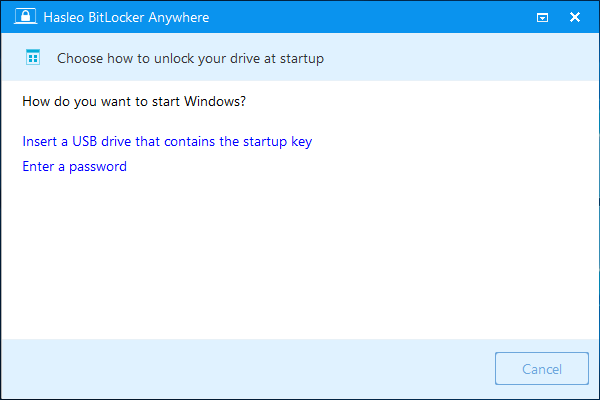This screenshot has width=600, height=400.
Task: Select the 'Enter a password' link
Action: coord(74,167)
